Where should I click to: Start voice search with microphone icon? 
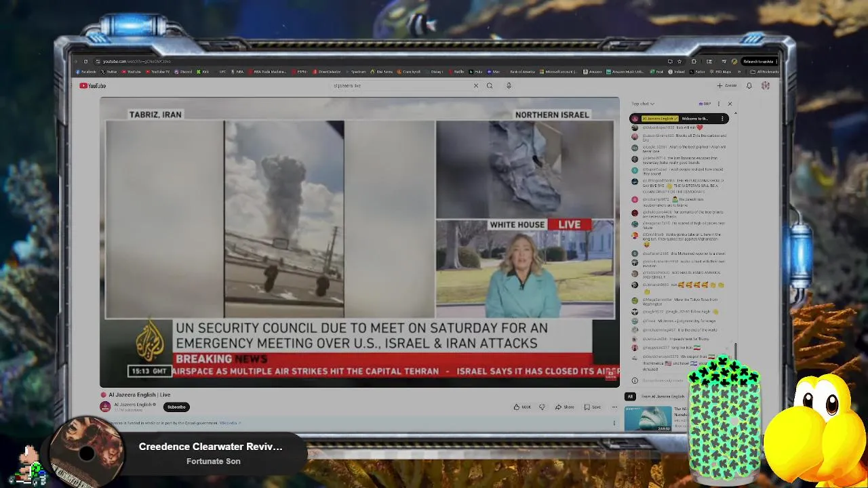[509, 85]
